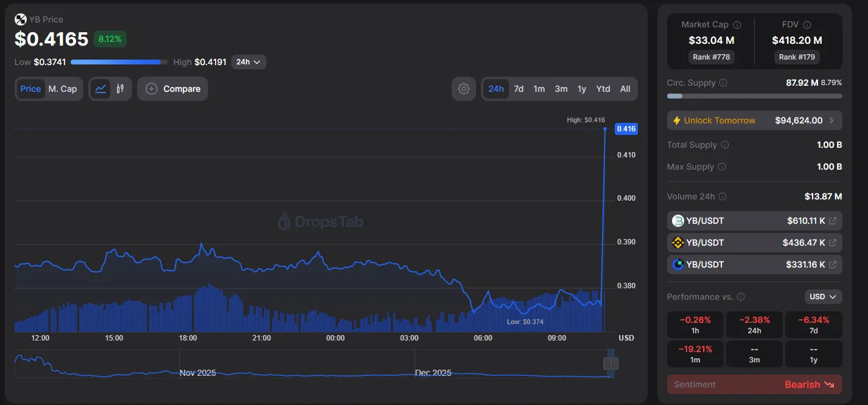Click the lightning bolt unlock icon
This screenshot has height=405, width=868.
[676, 120]
